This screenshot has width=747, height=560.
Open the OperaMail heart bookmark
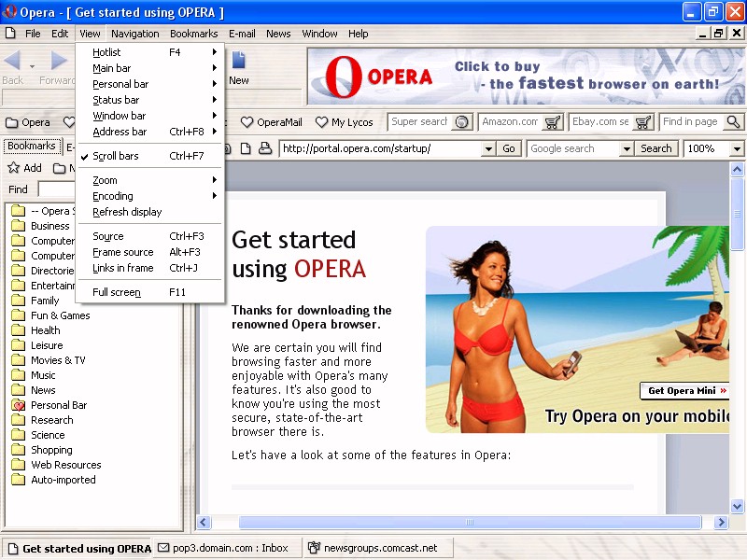click(272, 122)
